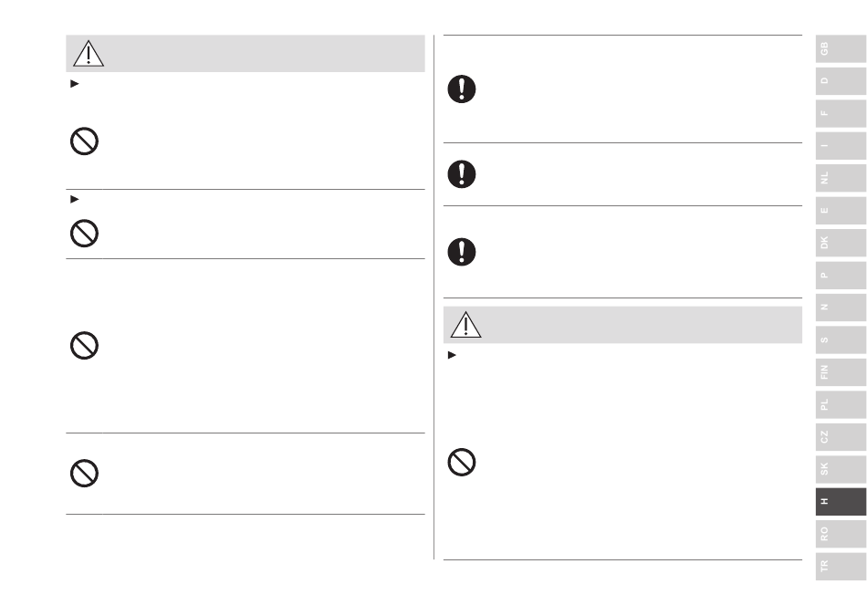Switch to the GB language tab
The image size is (867, 616).
coord(841,48)
